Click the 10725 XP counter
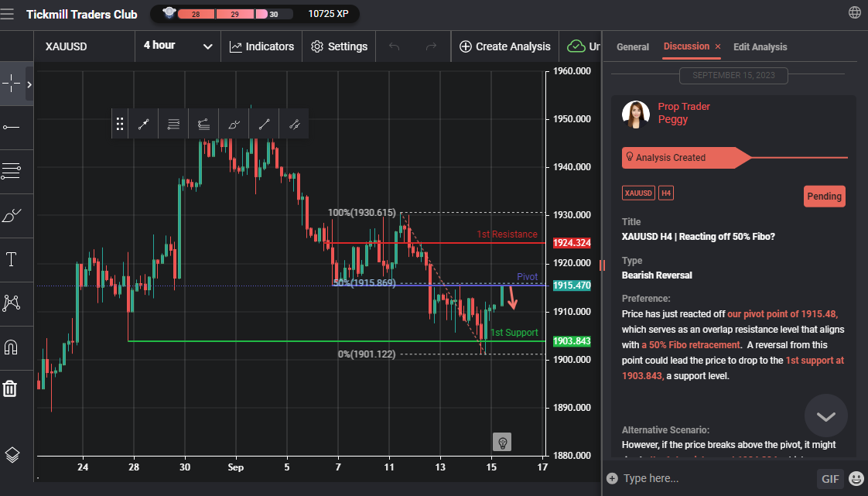This screenshot has height=496, width=868. 328,14
